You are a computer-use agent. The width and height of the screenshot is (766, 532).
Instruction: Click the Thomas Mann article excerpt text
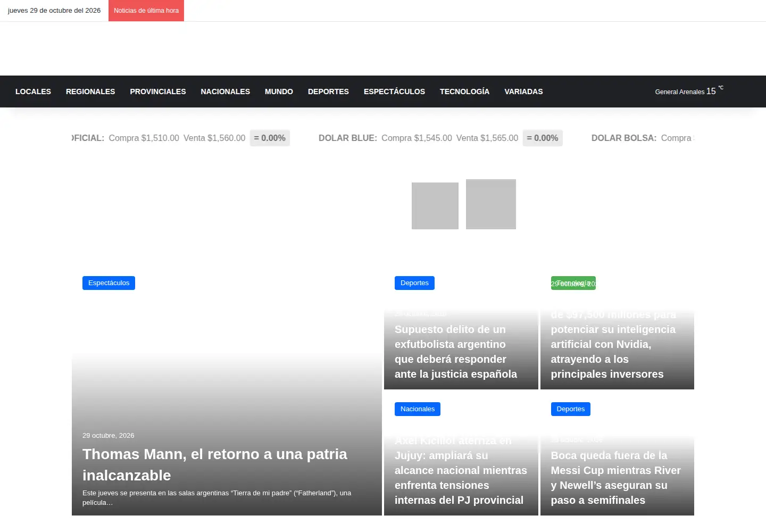click(217, 497)
